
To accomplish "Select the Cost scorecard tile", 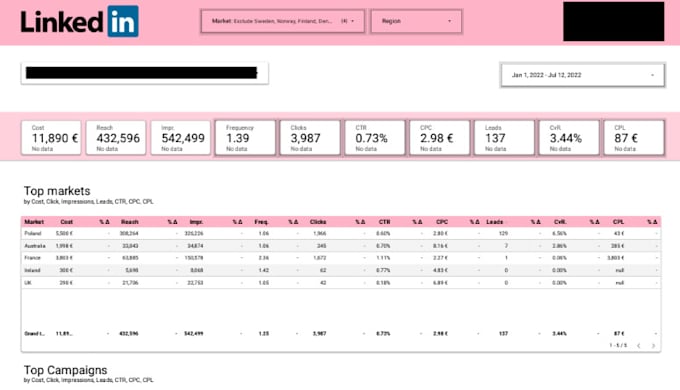I will (51, 138).
